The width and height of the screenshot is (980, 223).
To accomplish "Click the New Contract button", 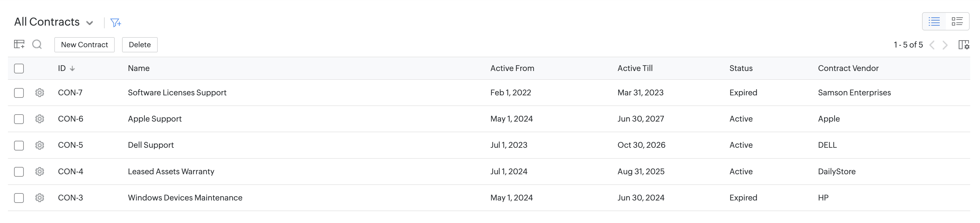I will (x=85, y=45).
